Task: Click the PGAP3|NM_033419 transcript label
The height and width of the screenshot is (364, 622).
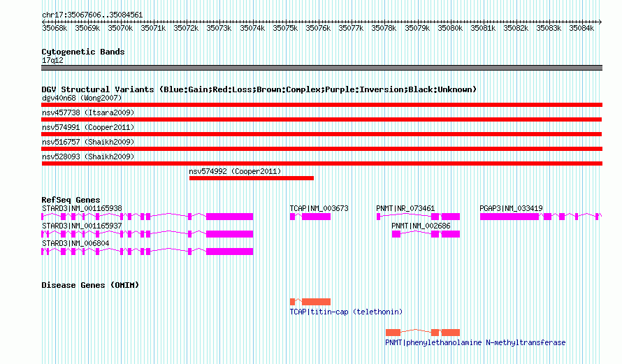Action: (511, 208)
